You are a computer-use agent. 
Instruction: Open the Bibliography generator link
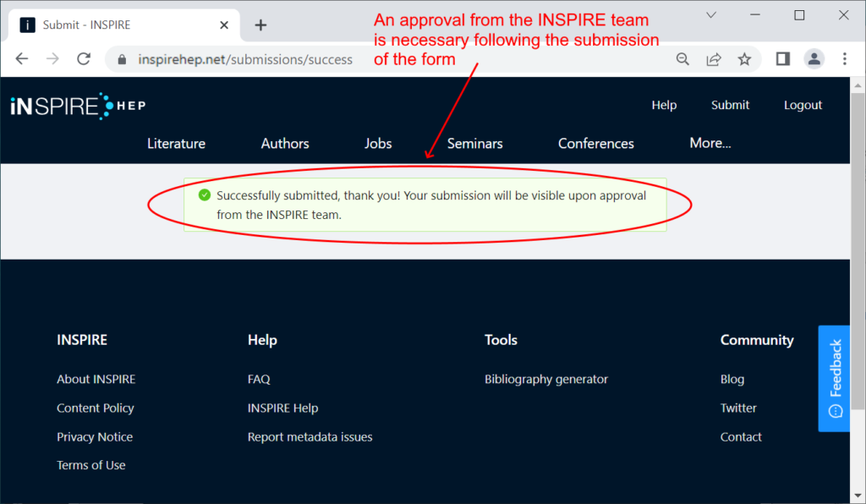coord(546,379)
